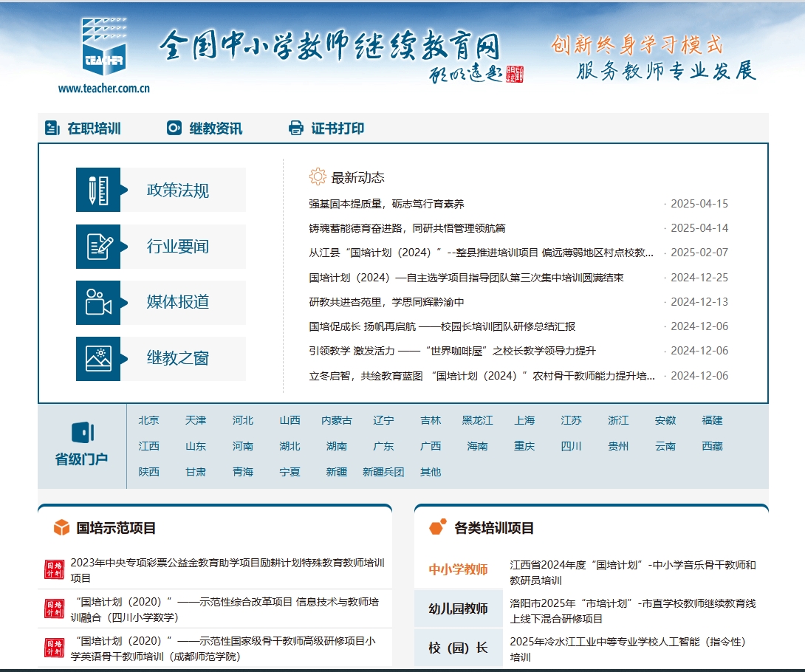Click the 证书打印 printer icon

point(295,128)
